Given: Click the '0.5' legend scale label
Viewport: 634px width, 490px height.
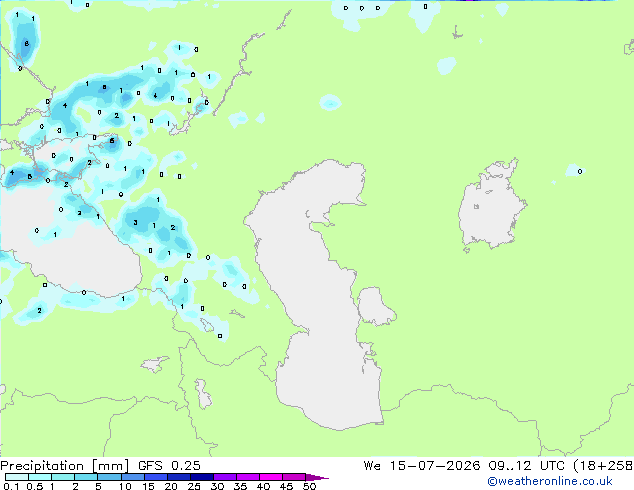Looking at the screenshot, I should (34, 486).
